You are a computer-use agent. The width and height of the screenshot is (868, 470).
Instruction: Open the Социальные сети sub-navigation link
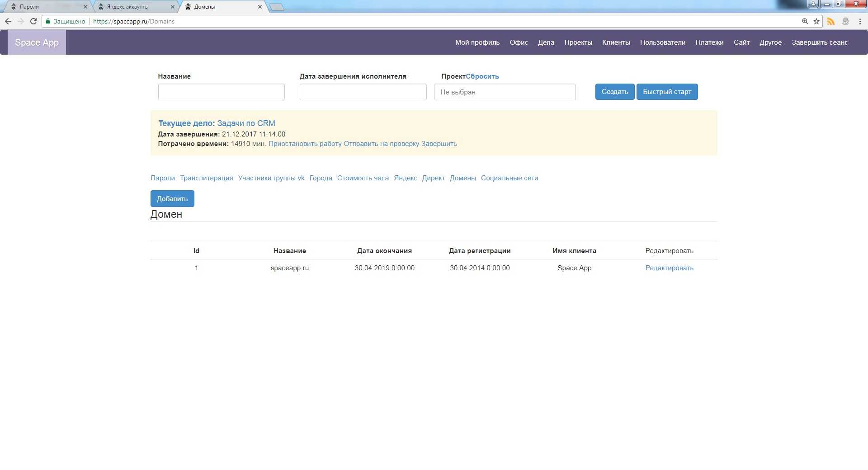[x=509, y=178]
